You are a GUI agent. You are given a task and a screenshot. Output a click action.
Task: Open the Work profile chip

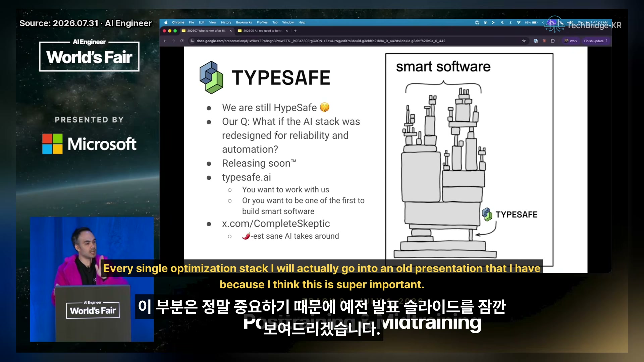pos(571,41)
